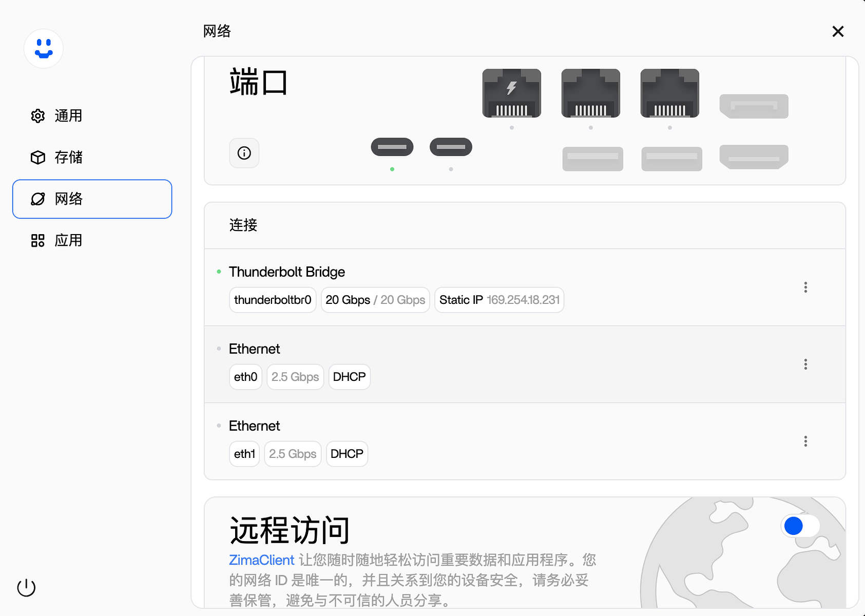Image resolution: width=865 pixels, height=616 pixels.
Task: Select the second USB-C port icon
Action: [451, 147]
